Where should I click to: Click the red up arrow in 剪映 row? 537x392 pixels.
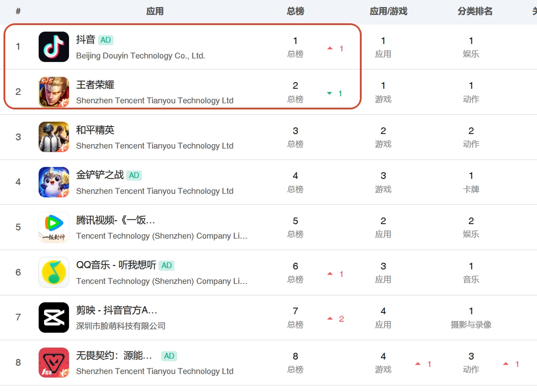tap(330, 319)
